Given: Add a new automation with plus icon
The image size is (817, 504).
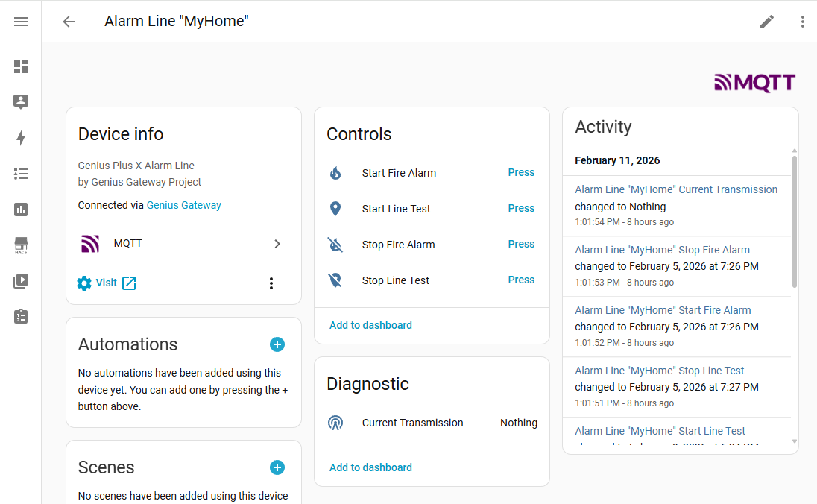Looking at the screenshot, I should click(x=277, y=344).
